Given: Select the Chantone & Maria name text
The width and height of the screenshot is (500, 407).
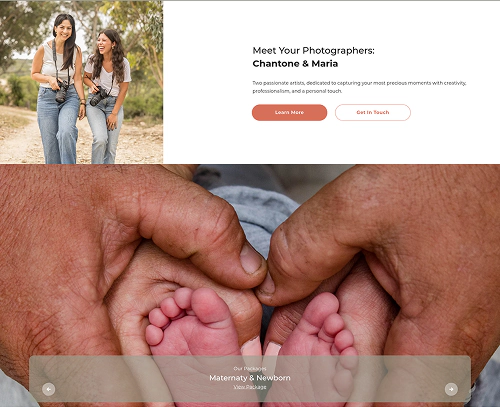Looking at the screenshot, I should pos(295,63).
